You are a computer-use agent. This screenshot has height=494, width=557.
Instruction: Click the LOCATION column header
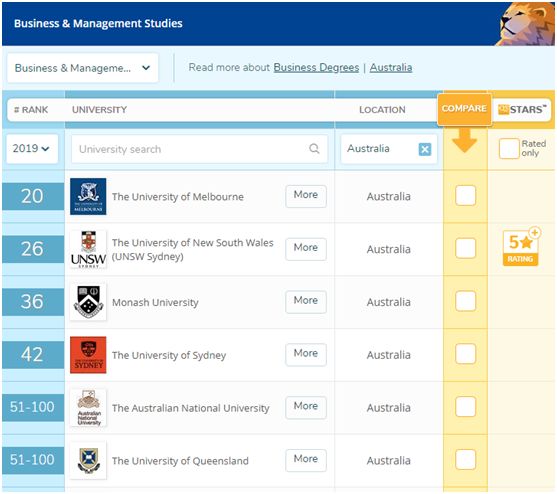coord(382,110)
